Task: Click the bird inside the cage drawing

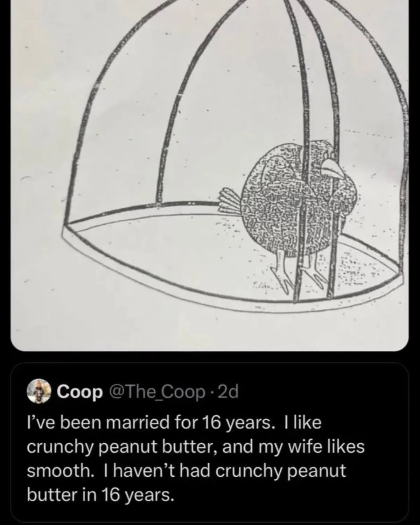Action: click(x=301, y=203)
